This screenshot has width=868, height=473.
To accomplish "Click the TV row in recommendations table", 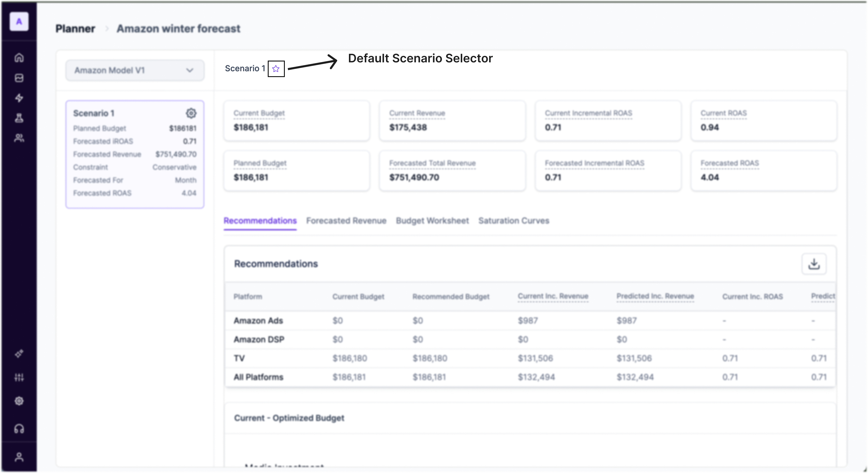I will pyautogui.click(x=239, y=358).
